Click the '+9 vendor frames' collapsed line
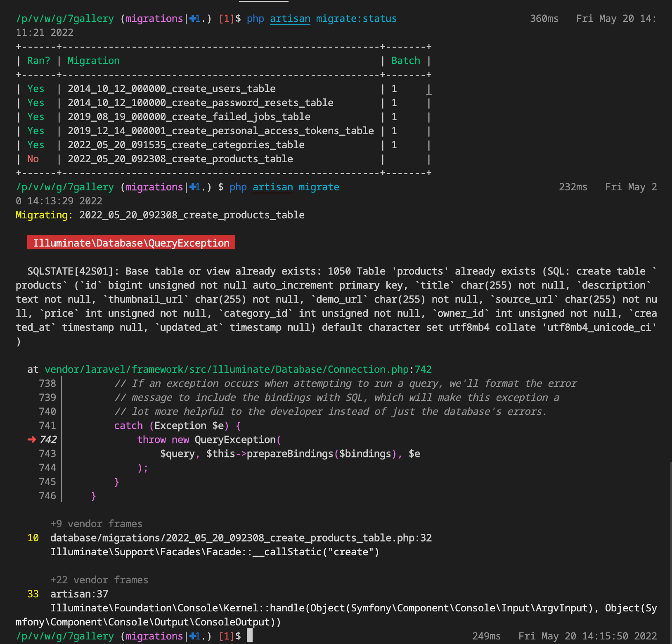 click(x=96, y=524)
